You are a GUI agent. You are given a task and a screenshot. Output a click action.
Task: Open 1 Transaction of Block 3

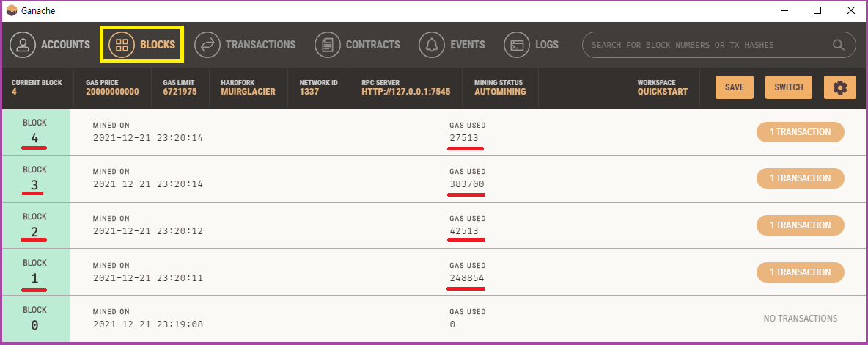800,178
